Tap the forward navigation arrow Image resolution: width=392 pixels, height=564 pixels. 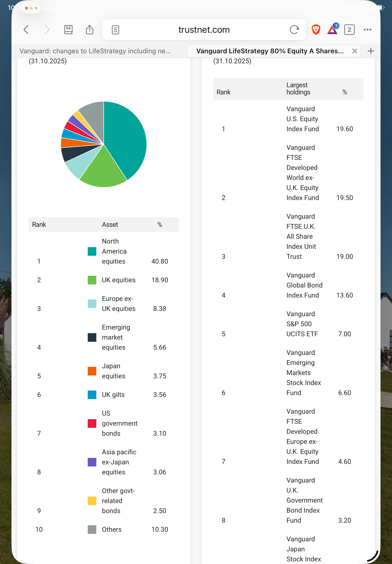click(47, 30)
